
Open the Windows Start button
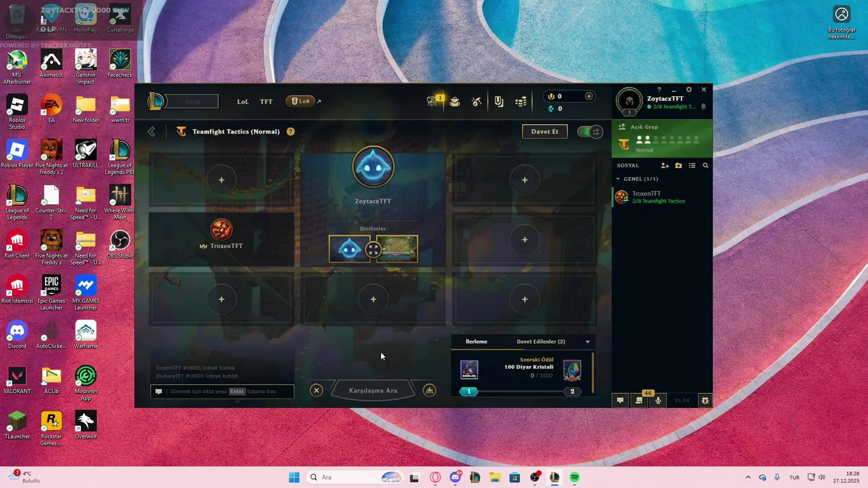294,477
